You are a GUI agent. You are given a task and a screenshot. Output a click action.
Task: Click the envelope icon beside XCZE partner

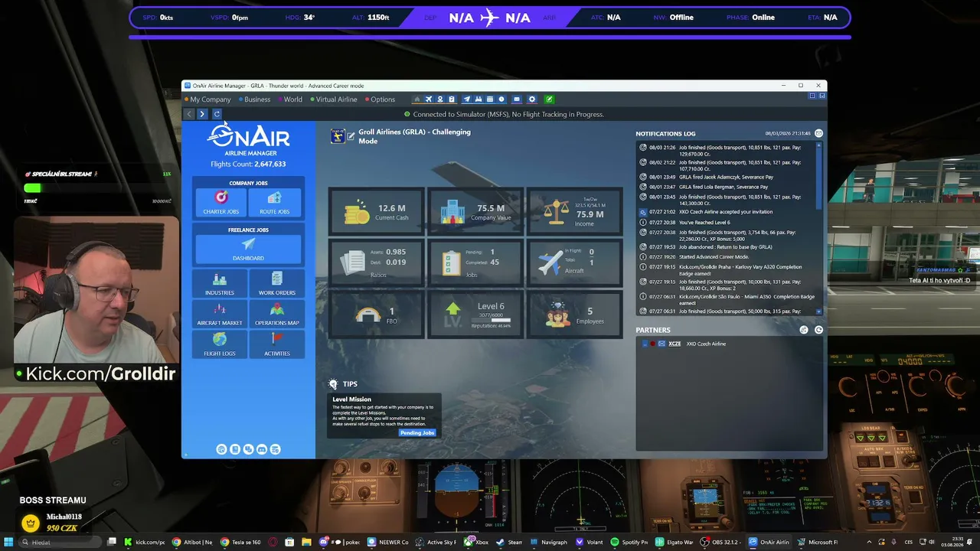coord(661,344)
